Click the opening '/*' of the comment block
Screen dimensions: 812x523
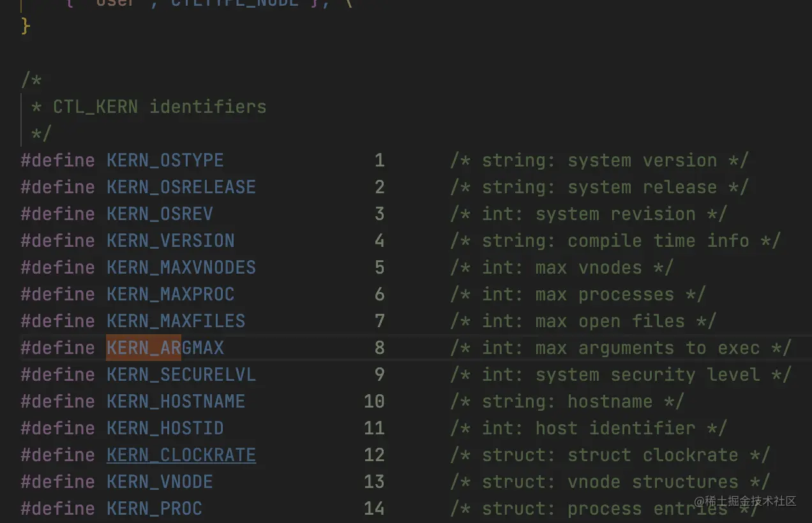(x=31, y=80)
